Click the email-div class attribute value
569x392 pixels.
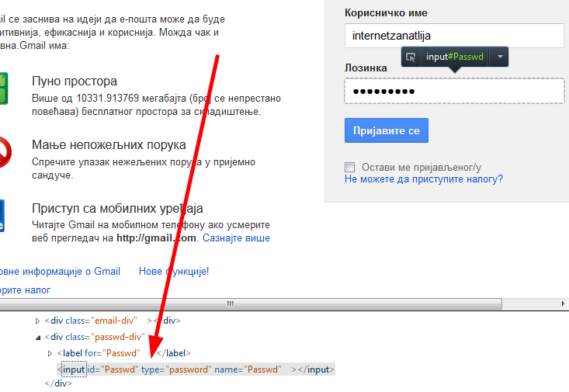point(114,321)
